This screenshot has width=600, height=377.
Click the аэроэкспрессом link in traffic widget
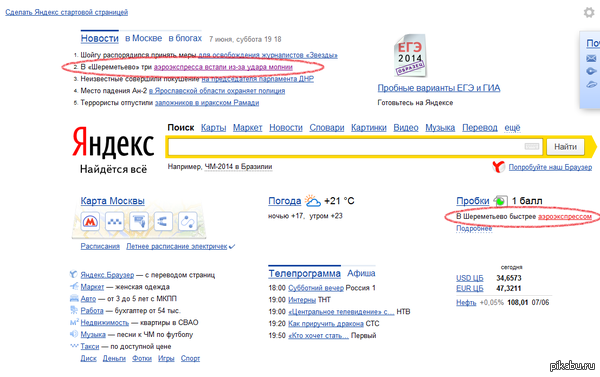(x=565, y=217)
